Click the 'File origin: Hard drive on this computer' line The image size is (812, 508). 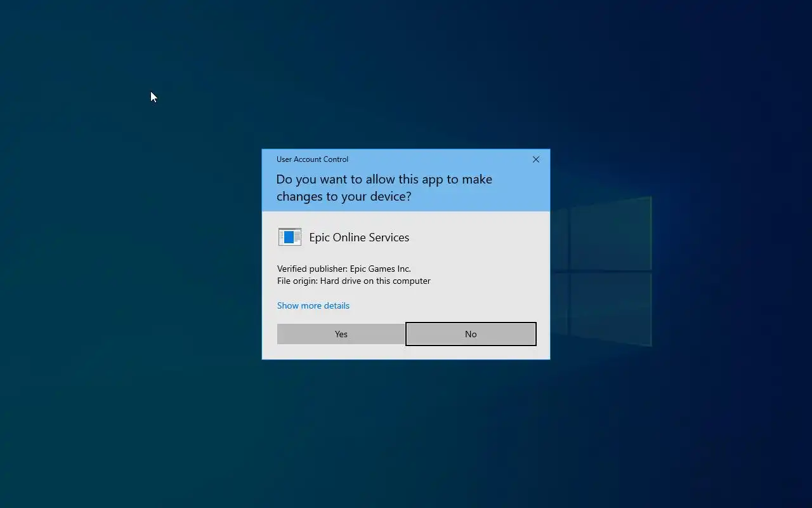pos(354,281)
